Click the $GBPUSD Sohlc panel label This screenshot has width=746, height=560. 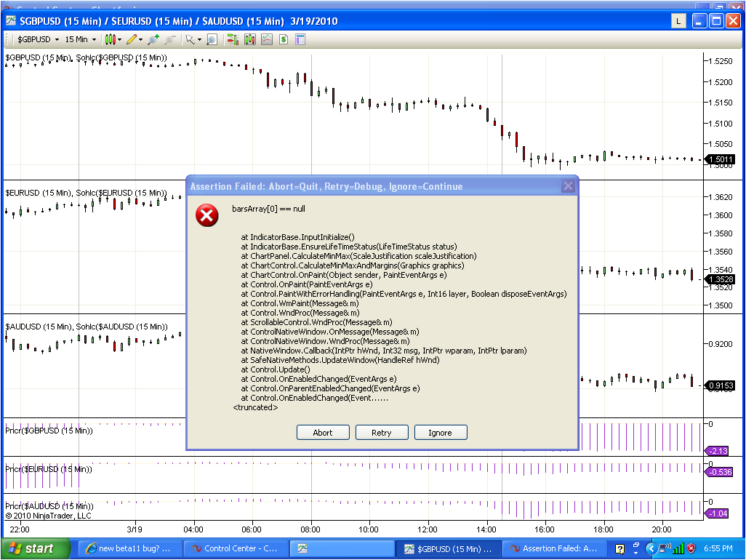[86, 57]
